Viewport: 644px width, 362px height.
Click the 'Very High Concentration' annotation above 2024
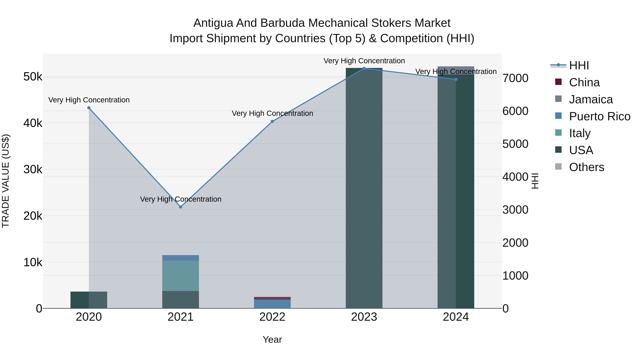(456, 72)
